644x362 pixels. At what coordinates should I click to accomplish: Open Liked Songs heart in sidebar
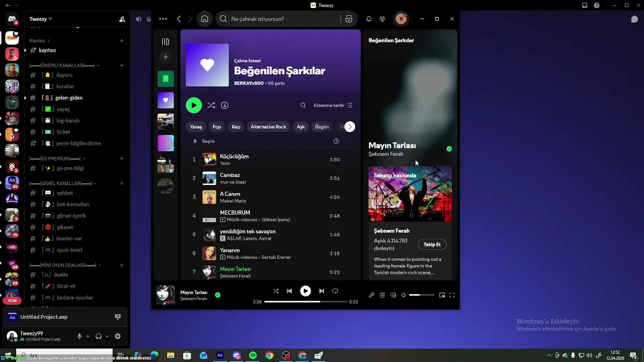[166, 100]
